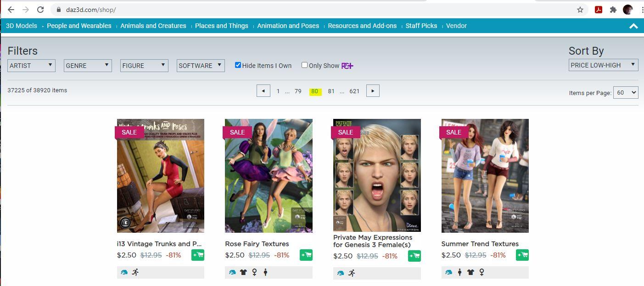
Task: Open Vendor menu
Action: click(456, 26)
